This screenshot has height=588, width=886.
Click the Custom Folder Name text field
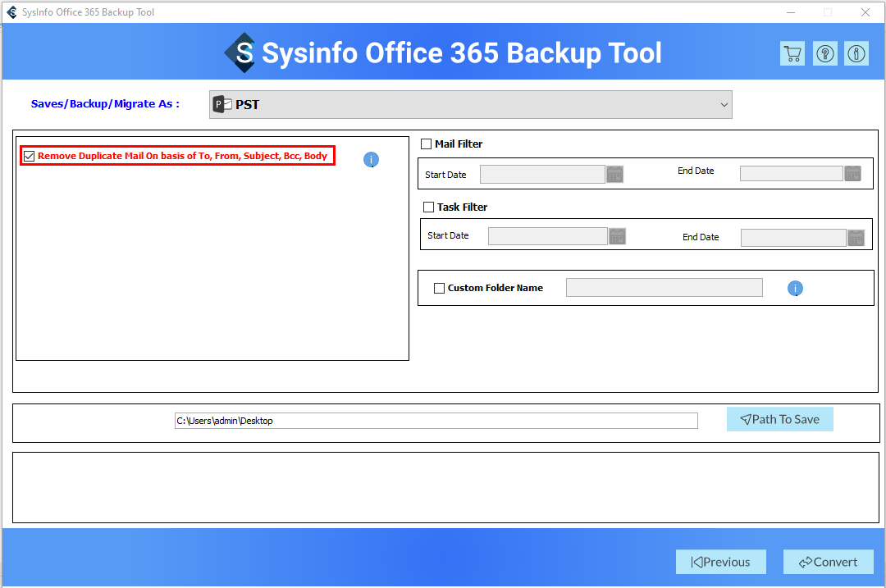coord(664,288)
